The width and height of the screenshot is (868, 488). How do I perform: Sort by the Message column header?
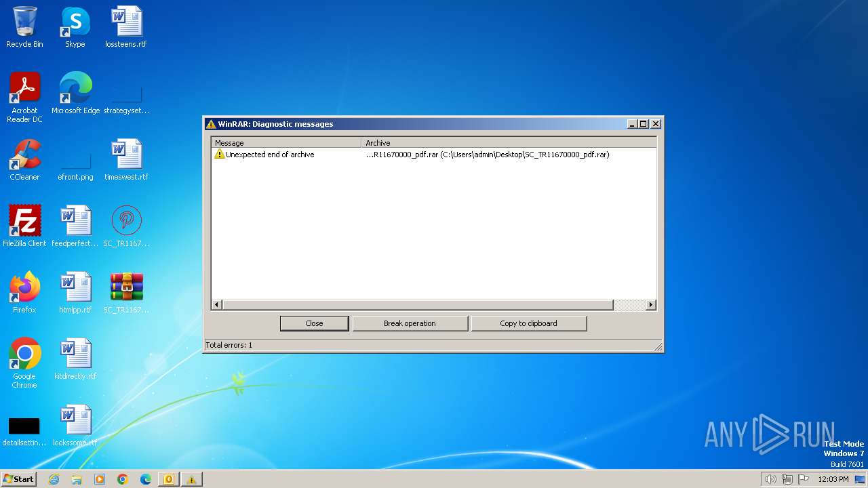[x=286, y=143]
